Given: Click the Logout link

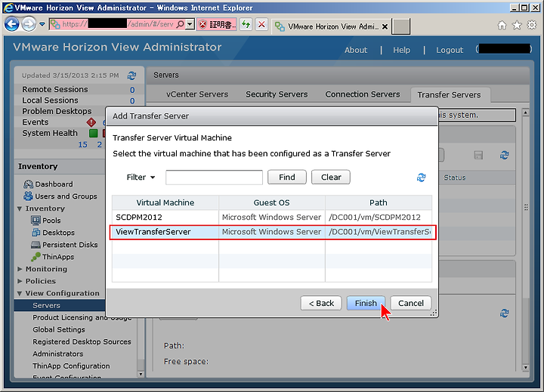Looking at the screenshot, I should pyautogui.click(x=450, y=50).
